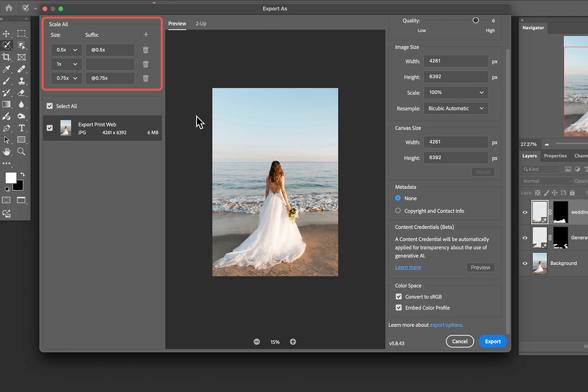The width and height of the screenshot is (588, 392).
Task: Add a new export size with the plus icon
Action: coord(146,34)
